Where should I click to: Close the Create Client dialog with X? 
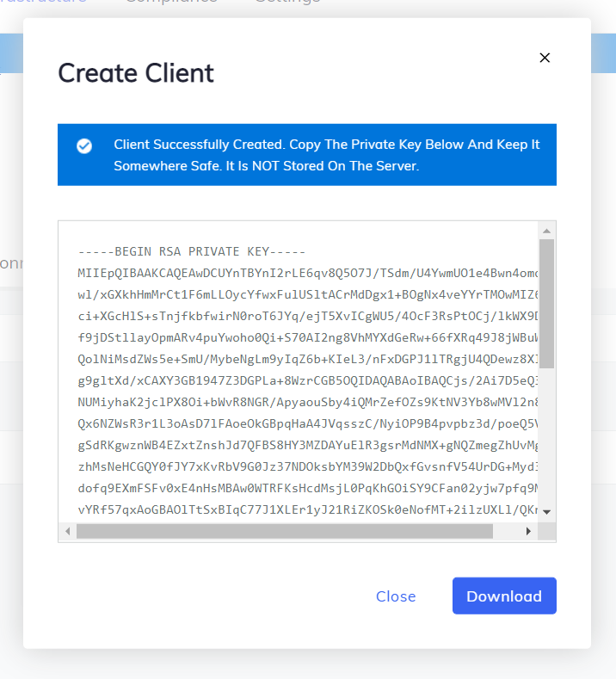544,58
